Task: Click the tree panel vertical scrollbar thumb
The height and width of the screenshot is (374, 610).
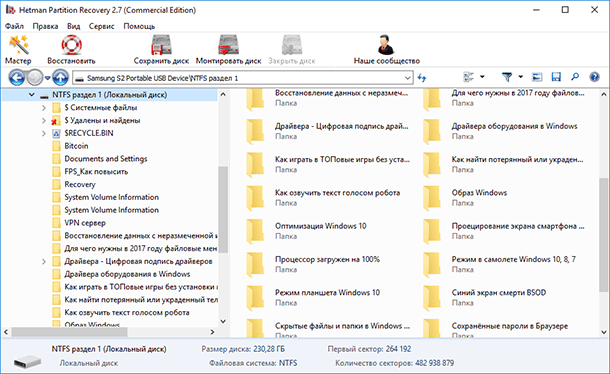Action: (x=223, y=210)
